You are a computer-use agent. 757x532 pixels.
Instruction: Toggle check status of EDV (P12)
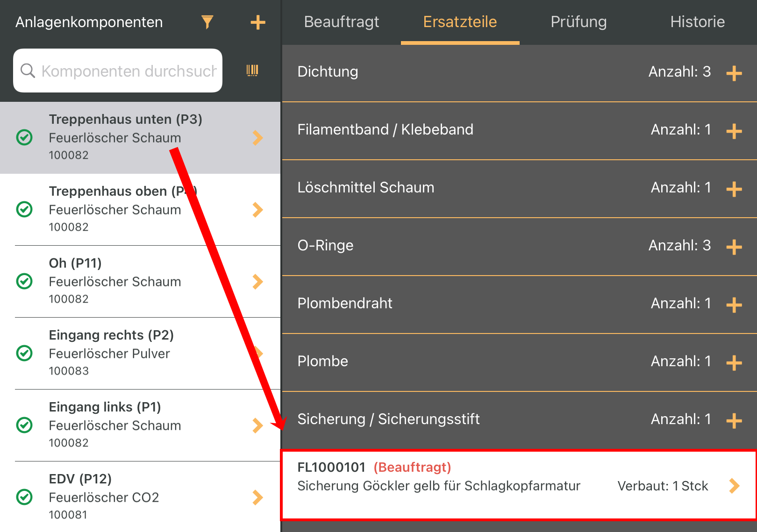pos(24,497)
